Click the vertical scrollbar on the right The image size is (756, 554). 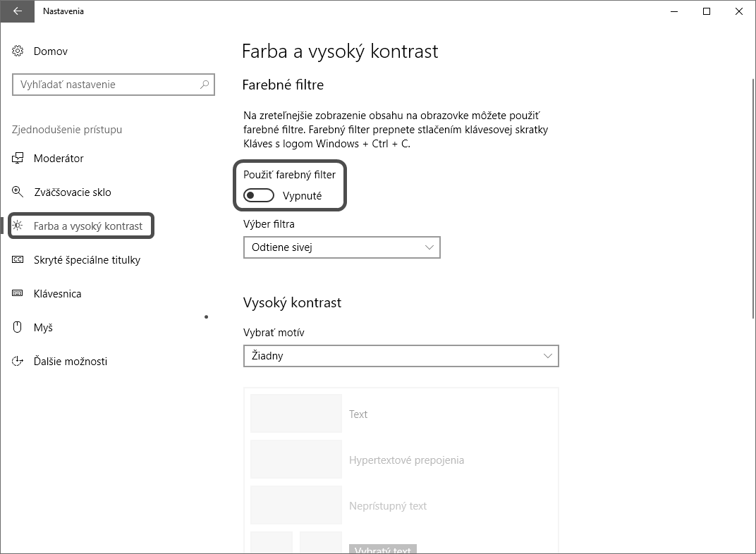752,197
